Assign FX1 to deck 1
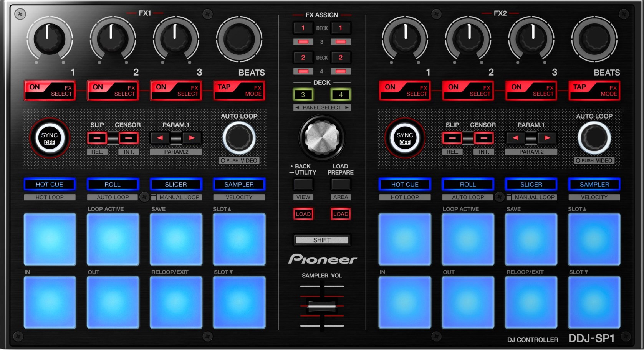The image size is (644, 350). [303, 28]
